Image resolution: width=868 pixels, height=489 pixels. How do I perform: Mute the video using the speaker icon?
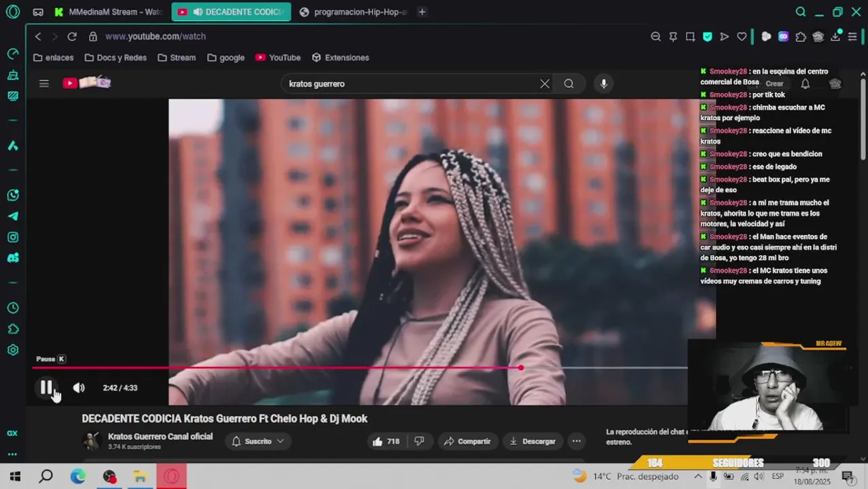79,388
